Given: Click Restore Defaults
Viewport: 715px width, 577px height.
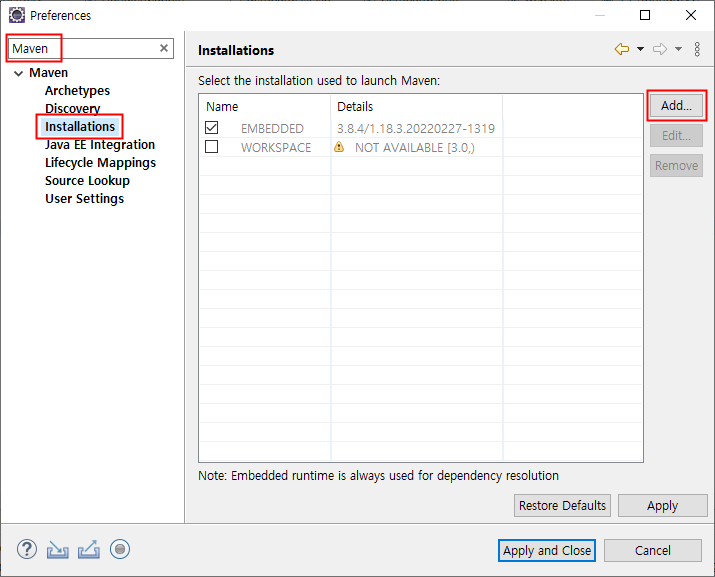Looking at the screenshot, I should [x=562, y=505].
